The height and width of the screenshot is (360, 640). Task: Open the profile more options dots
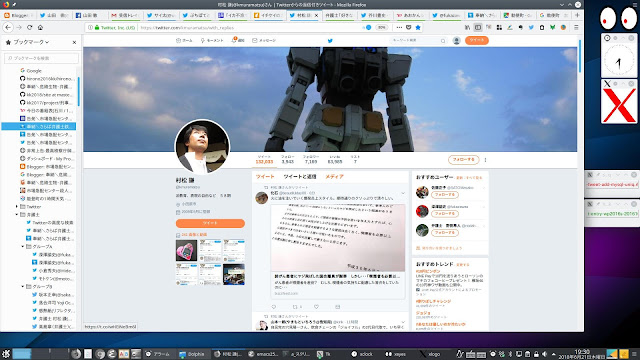pyautogui.click(x=485, y=160)
